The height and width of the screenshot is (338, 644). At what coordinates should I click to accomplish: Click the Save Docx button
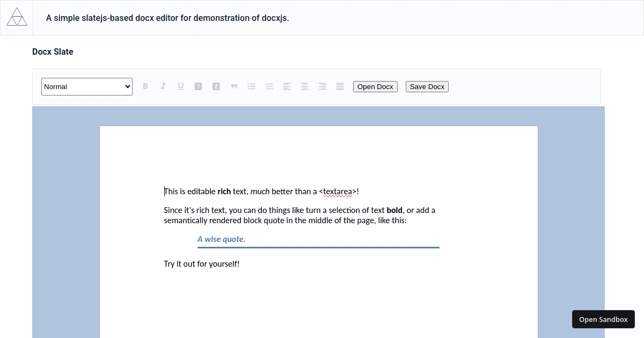coord(427,86)
